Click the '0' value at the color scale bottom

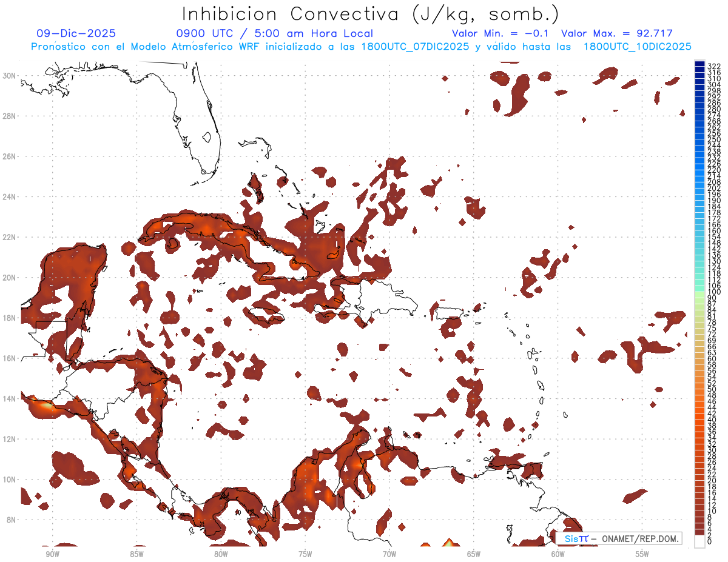710,542
